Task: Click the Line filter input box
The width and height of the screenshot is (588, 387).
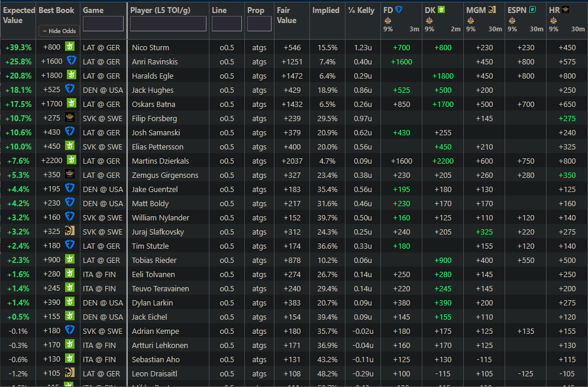Action: (x=227, y=24)
